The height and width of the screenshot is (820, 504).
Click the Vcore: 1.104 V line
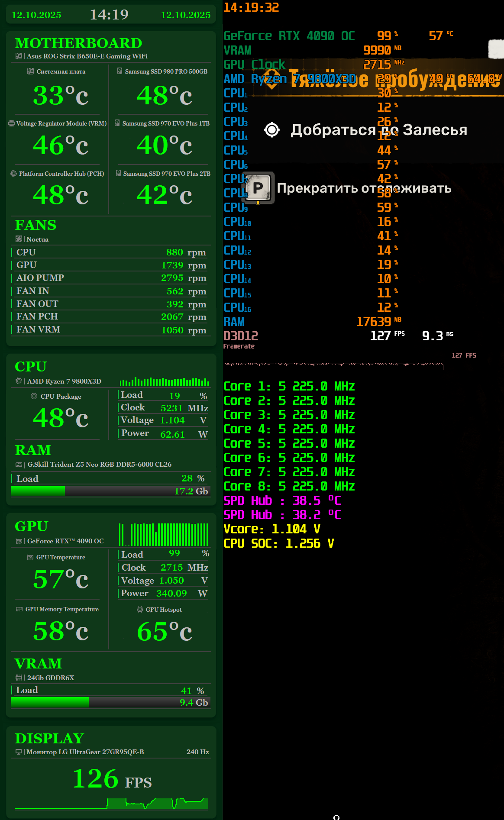coord(272,529)
